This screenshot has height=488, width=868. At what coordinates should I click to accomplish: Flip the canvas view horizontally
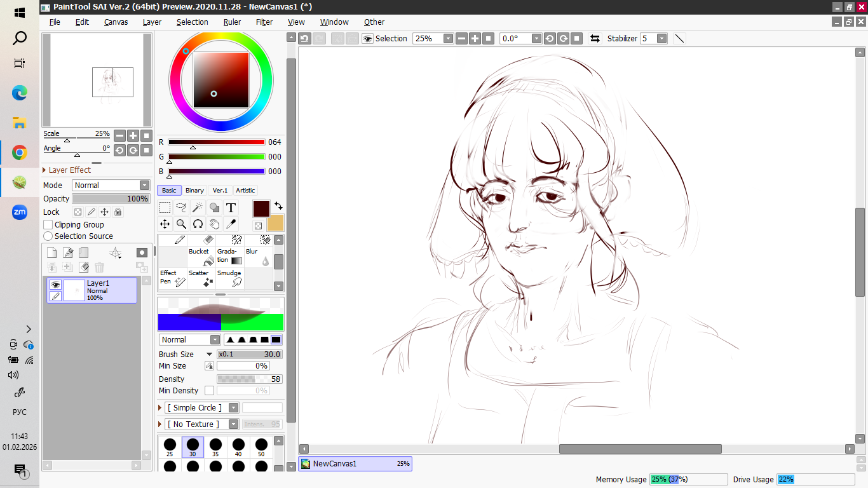(595, 39)
